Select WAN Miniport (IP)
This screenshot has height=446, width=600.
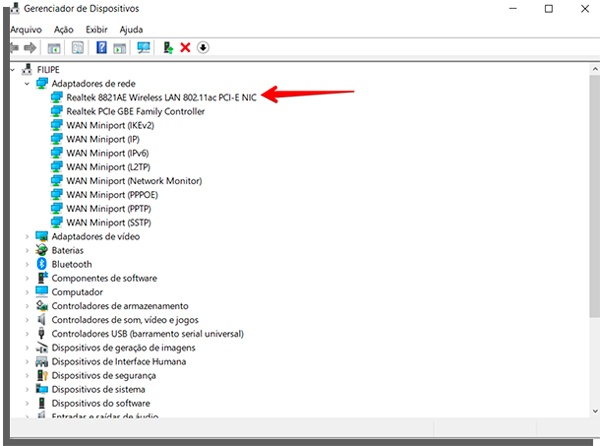(103, 139)
